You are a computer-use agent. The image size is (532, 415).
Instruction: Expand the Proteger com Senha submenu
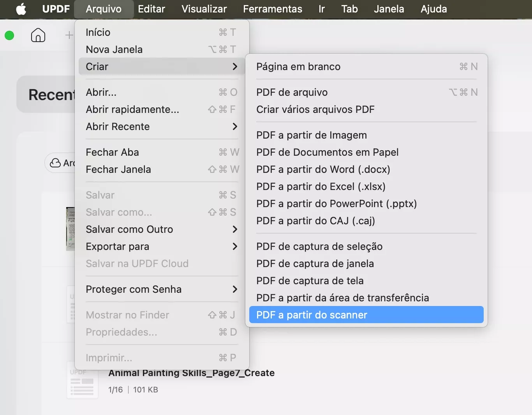162,289
